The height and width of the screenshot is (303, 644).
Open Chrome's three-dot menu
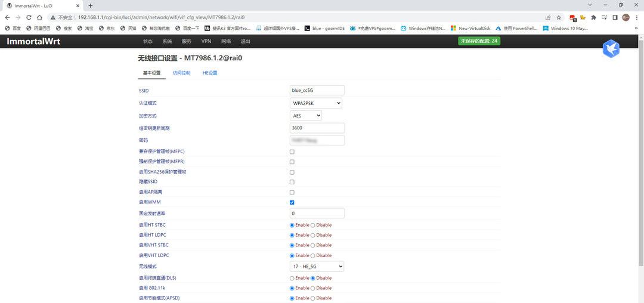pyautogui.click(x=636, y=18)
